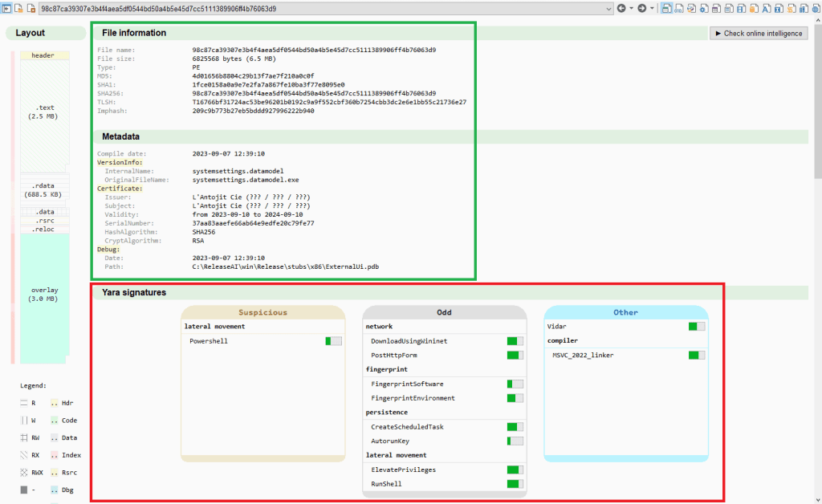This screenshot has width=822, height=504.
Task: Click the first left-arrow panel icon in top-left
Action: [x=6, y=9]
